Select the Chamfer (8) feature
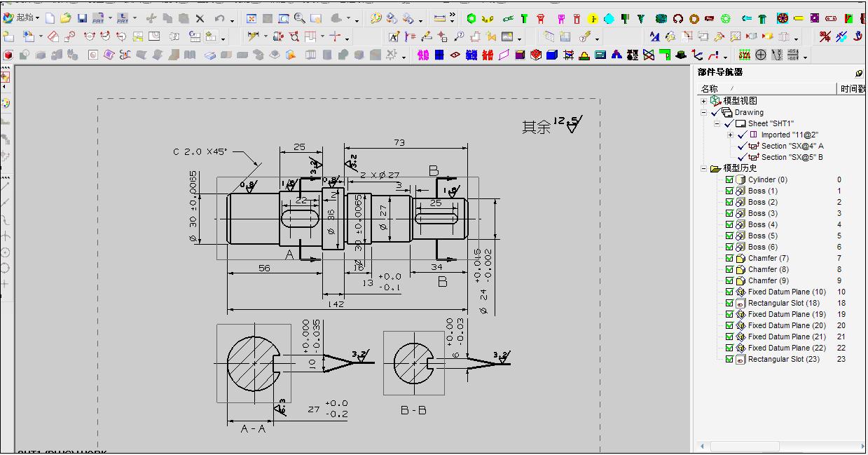This screenshot has width=868, height=455. [x=768, y=269]
